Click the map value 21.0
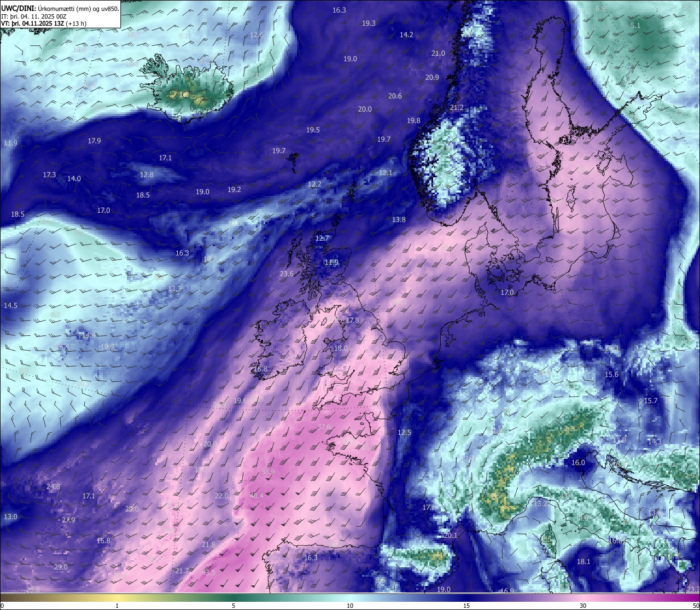Viewport: 700px width, 610px height. pos(438,53)
